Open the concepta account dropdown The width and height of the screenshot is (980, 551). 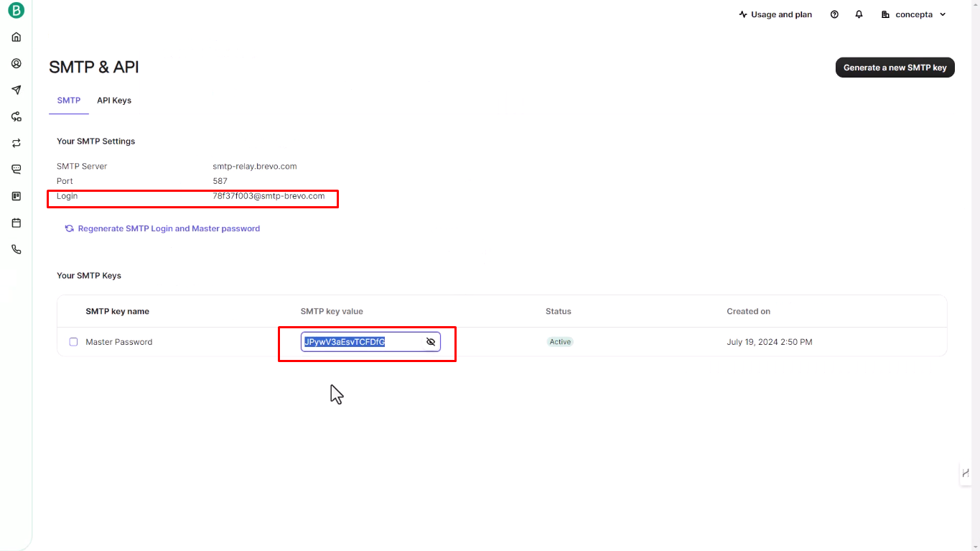tap(914, 14)
